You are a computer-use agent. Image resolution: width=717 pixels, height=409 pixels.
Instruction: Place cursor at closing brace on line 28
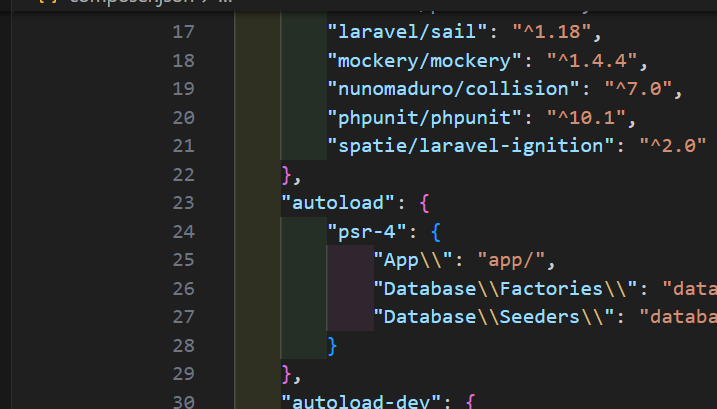point(332,346)
